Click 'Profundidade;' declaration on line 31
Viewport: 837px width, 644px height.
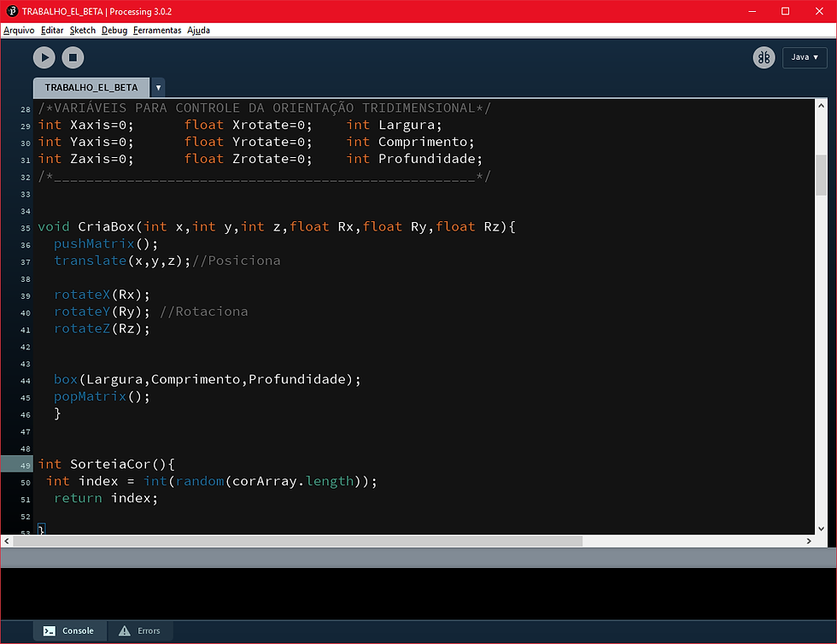tap(430, 159)
